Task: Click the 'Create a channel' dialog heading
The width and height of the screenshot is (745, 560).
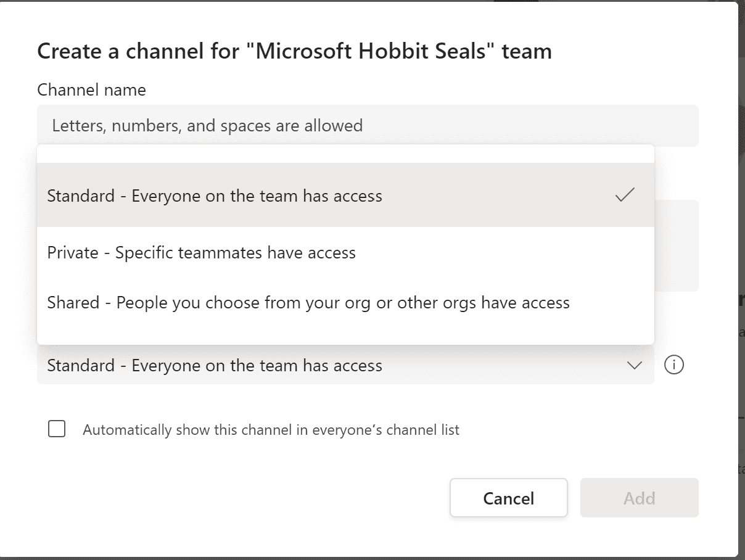Action: pyautogui.click(x=295, y=51)
